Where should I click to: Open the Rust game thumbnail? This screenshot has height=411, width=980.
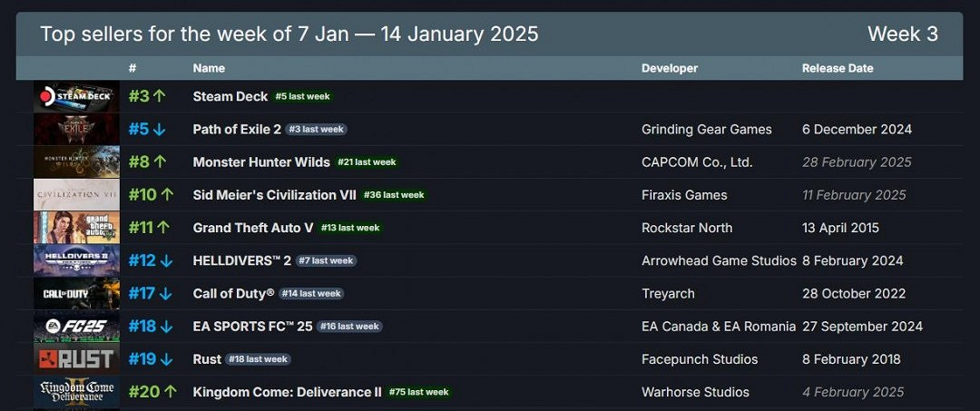pyautogui.click(x=76, y=359)
